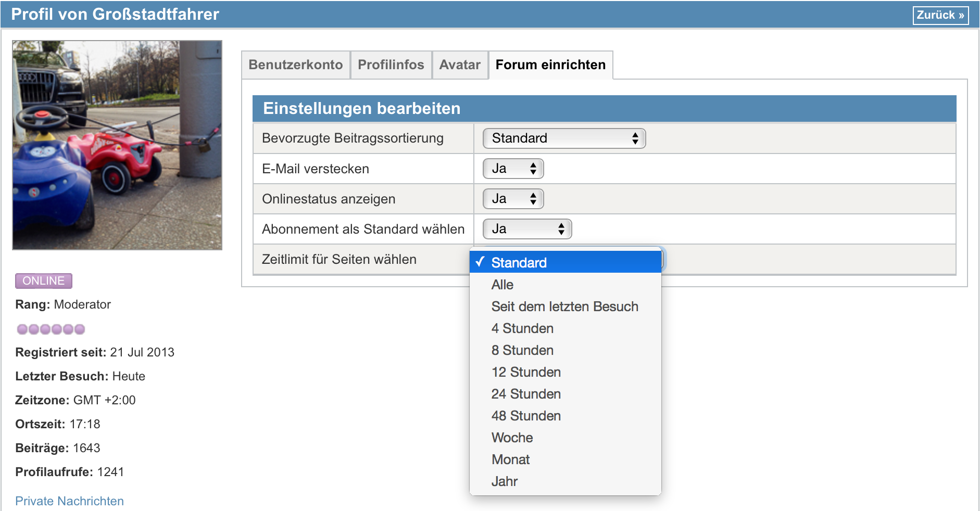Expand the E-Mail verstecken dropdown

click(x=513, y=169)
